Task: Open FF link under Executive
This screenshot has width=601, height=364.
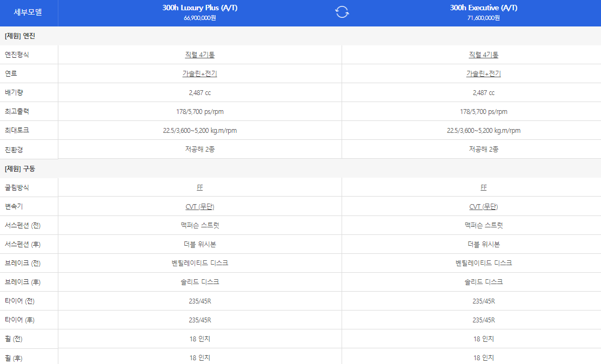Action: tap(483, 187)
